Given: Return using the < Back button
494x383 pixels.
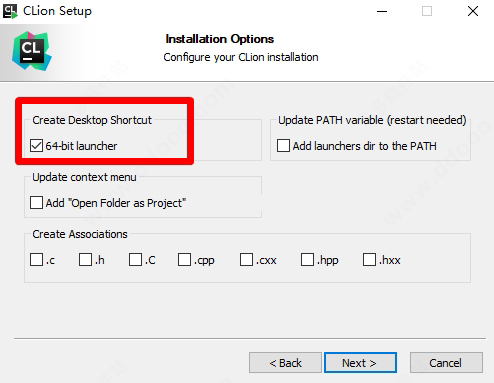Looking at the screenshot, I should click(285, 363).
